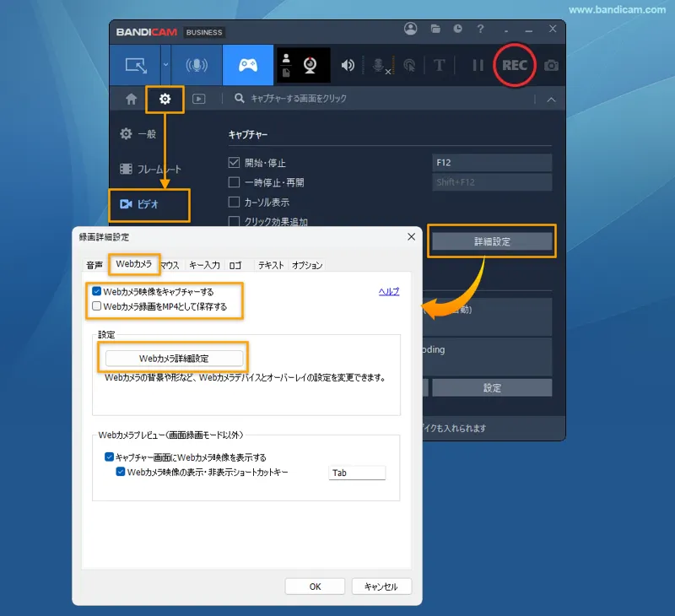The height and width of the screenshot is (616, 675).
Task: Select game recording mode gamepad icon
Action: click(248, 65)
